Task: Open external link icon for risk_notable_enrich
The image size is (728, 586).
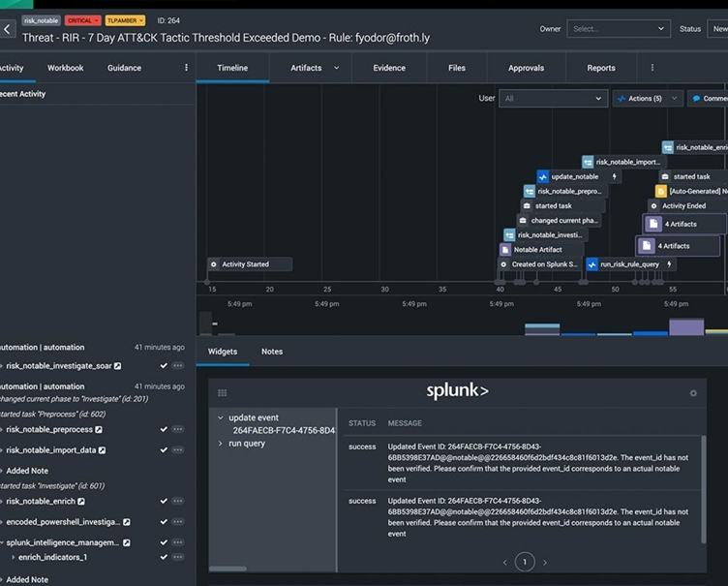Action: pyautogui.click(x=81, y=502)
